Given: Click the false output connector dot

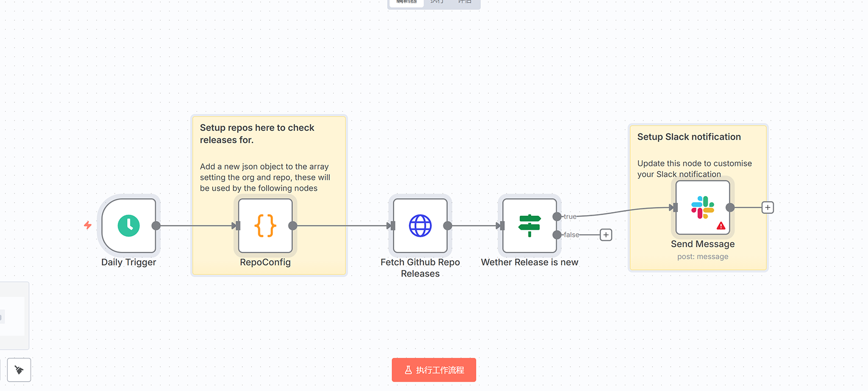Looking at the screenshot, I should tap(557, 235).
